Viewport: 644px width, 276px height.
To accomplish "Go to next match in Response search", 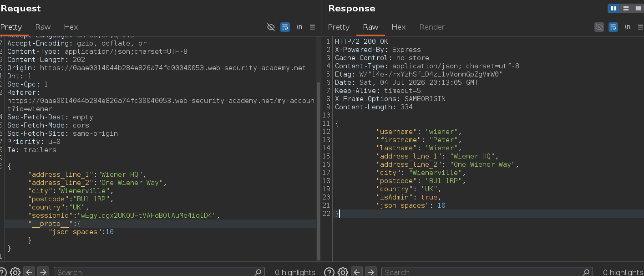I will pos(371,272).
